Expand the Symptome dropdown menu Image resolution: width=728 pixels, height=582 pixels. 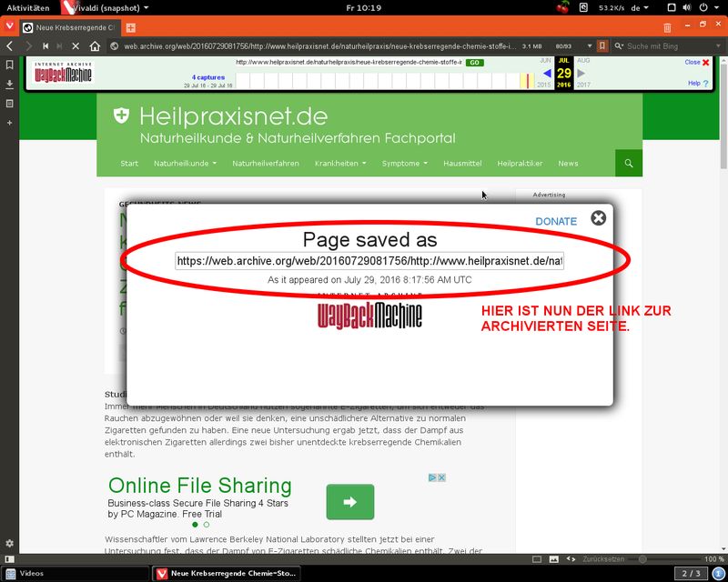coord(404,164)
